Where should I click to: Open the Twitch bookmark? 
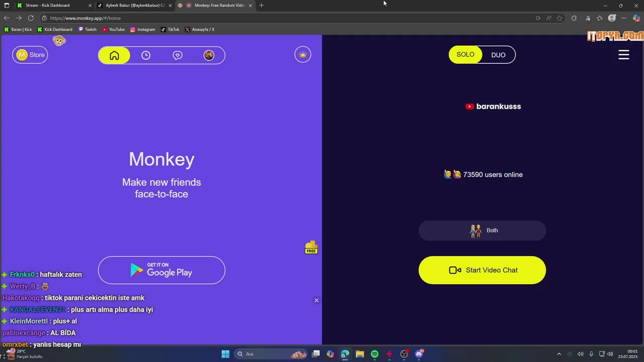87,29
